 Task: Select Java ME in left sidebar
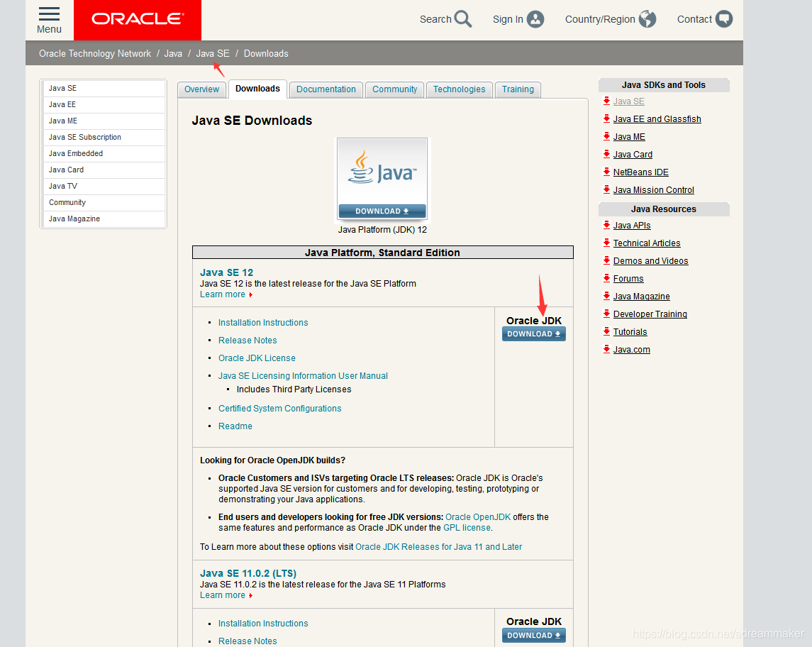point(104,121)
